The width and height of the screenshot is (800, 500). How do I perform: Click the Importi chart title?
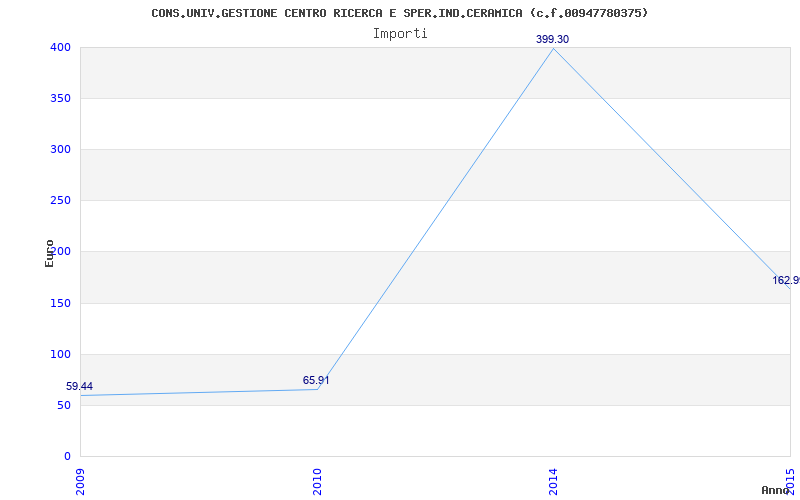click(400, 34)
